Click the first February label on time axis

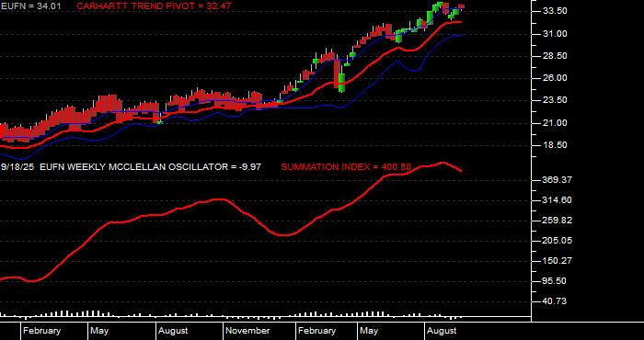click(41, 331)
